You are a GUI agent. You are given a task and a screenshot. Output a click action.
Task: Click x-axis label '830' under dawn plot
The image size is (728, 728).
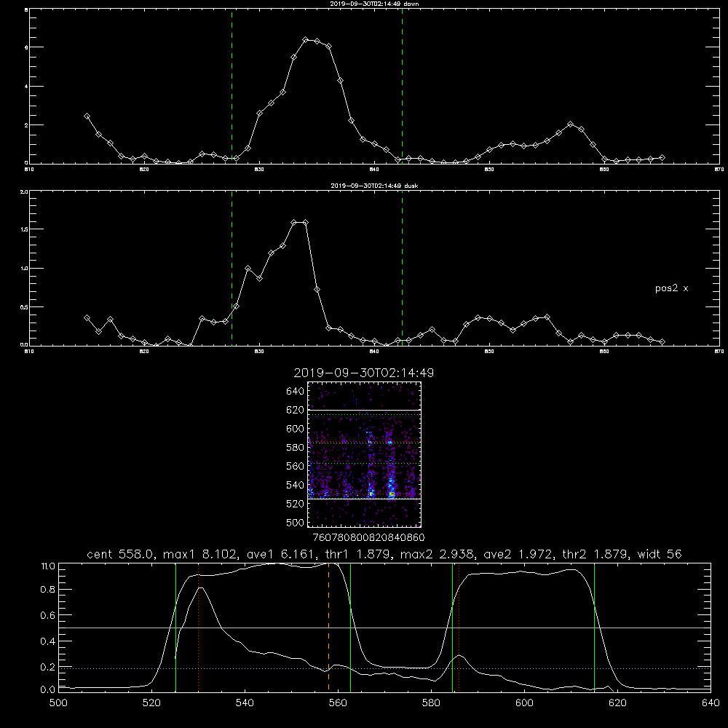[x=259, y=170]
